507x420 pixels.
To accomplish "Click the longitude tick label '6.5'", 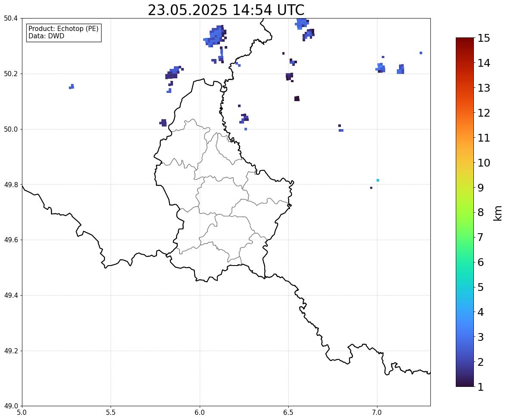I will tap(288, 413).
